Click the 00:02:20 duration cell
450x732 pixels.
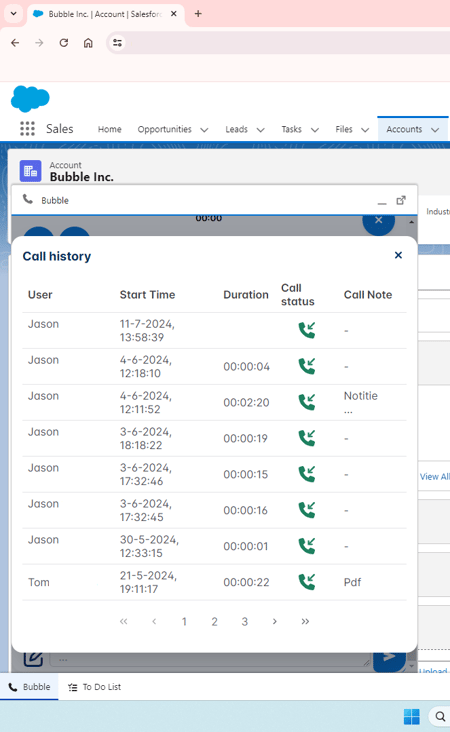coord(246,402)
